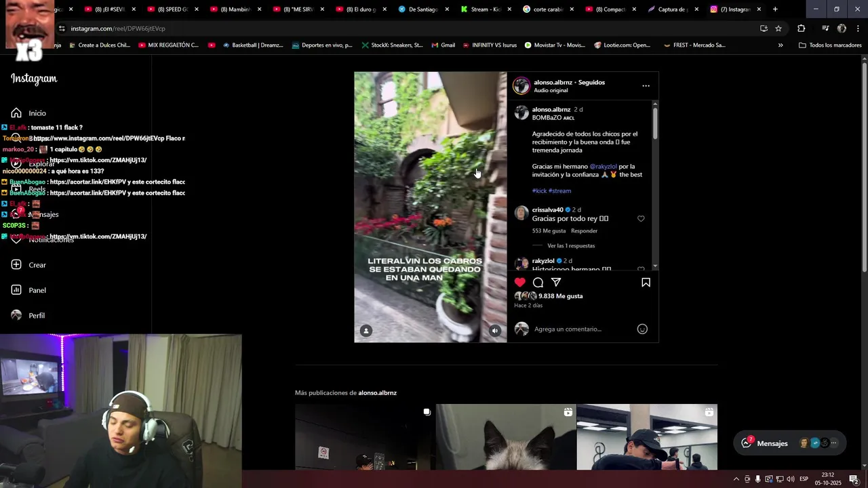The image size is (868, 488).
Task: Click Responder under crissalva40's comment
Action: click(584, 231)
